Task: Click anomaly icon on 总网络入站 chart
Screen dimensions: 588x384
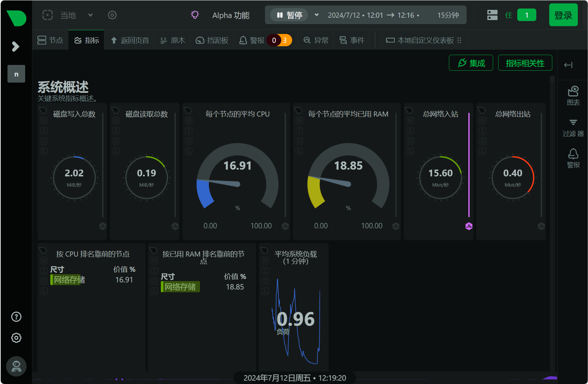Action: [x=469, y=226]
